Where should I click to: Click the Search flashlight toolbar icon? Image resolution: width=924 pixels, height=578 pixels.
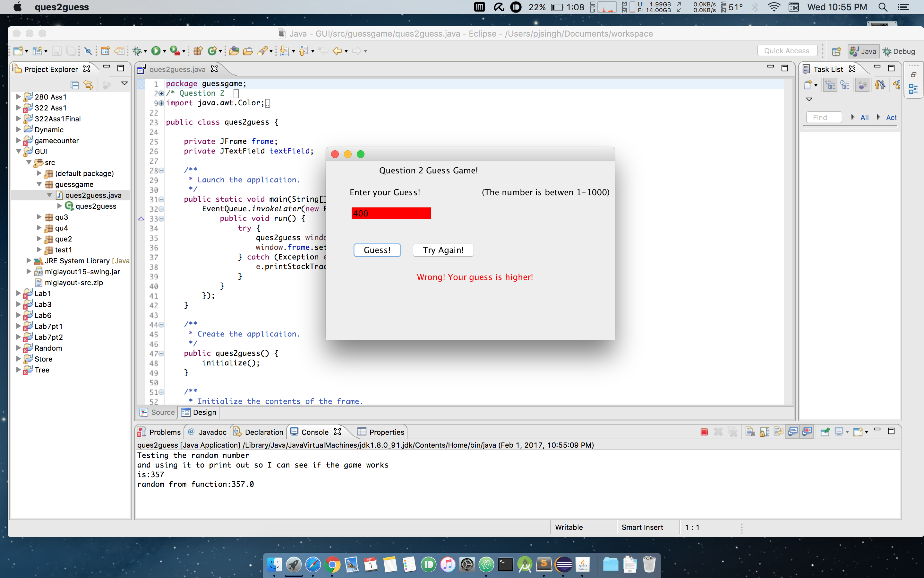(262, 51)
